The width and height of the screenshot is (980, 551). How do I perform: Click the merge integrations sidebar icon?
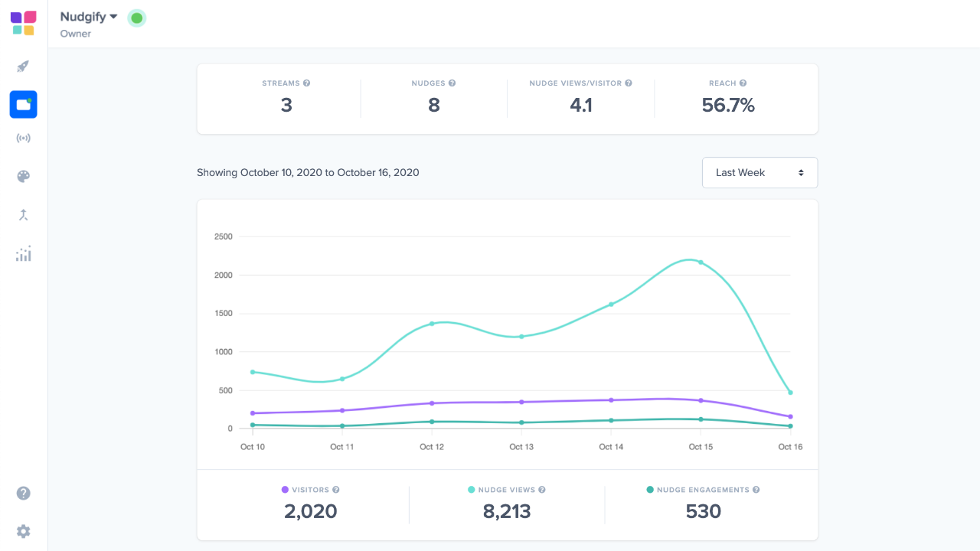point(23,215)
